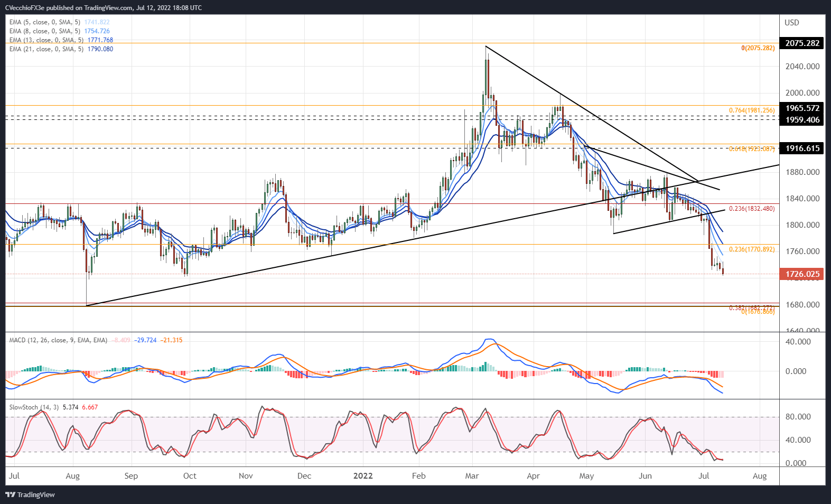Click the MACD signal value -21.315
831x504 pixels.
pos(171,340)
